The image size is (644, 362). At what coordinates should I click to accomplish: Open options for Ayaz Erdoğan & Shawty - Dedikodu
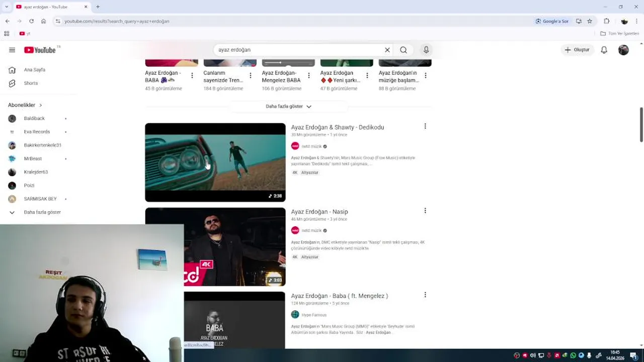coord(425,126)
